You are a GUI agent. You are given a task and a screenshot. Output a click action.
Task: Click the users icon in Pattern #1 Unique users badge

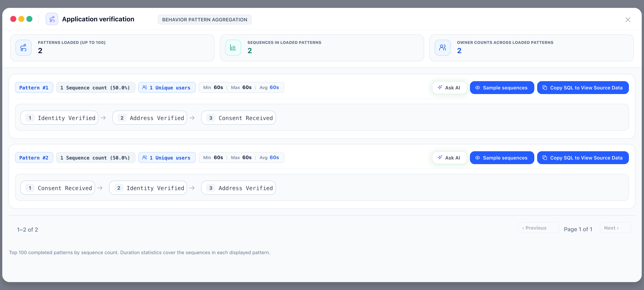tap(144, 87)
